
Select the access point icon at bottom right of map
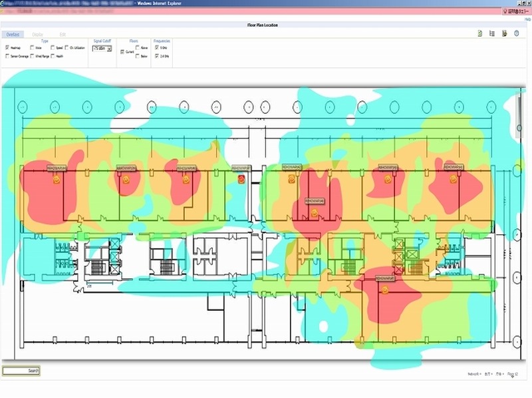tap(386, 288)
